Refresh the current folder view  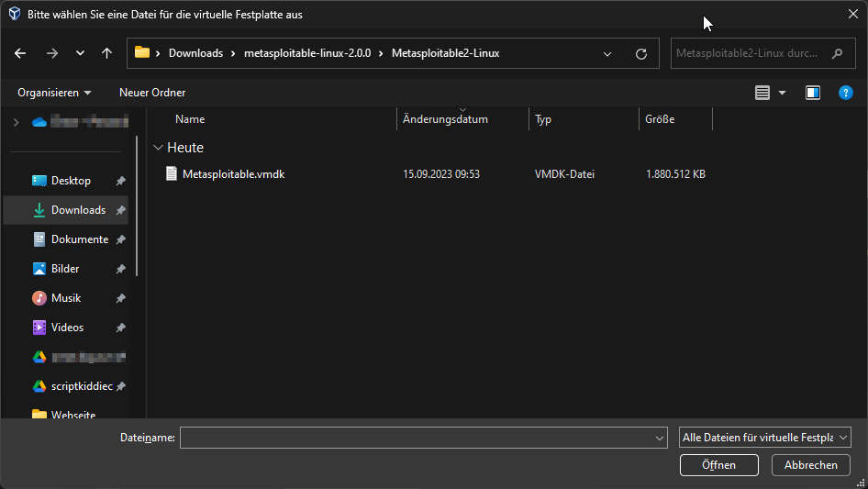(641, 53)
